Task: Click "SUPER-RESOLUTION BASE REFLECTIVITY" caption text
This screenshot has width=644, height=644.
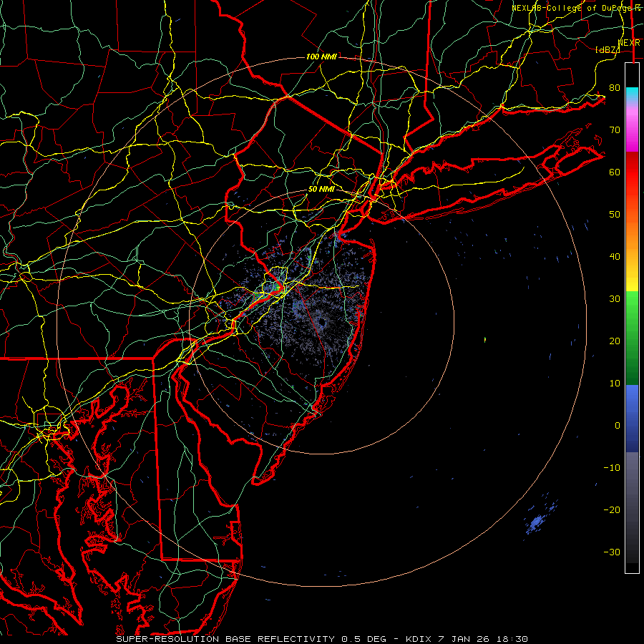Action: [x=225, y=639]
